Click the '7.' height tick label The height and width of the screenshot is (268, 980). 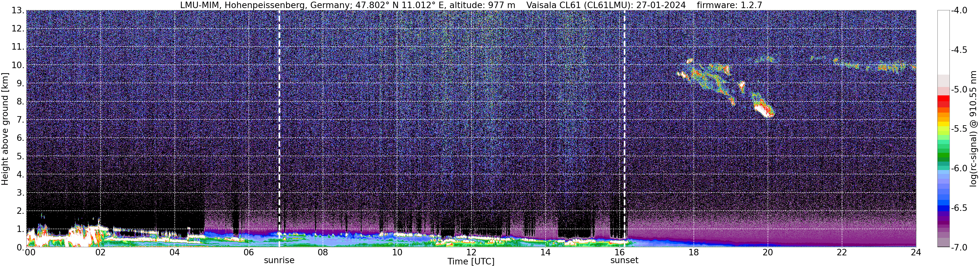pos(20,120)
